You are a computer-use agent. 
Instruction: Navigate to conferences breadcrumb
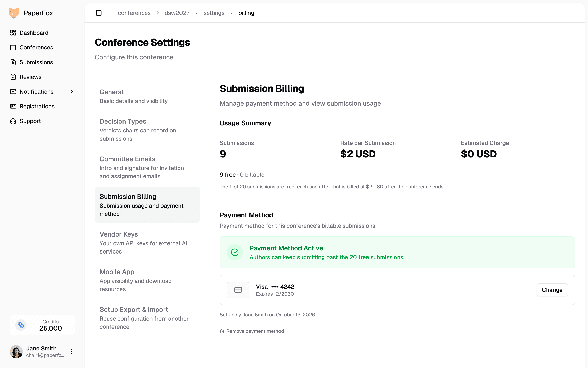[x=134, y=13]
